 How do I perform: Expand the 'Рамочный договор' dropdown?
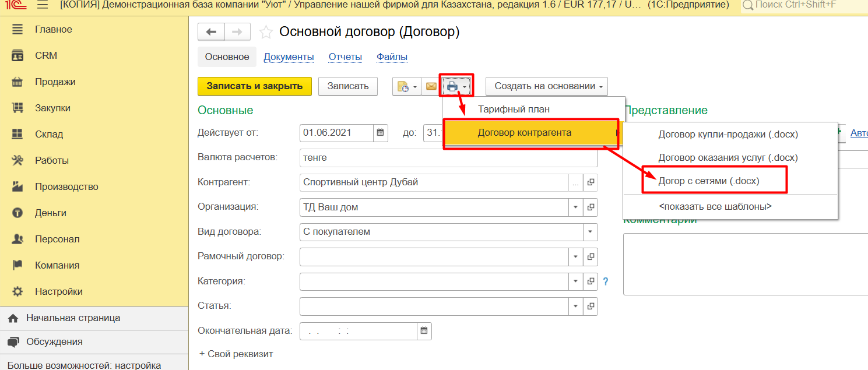[x=575, y=257]
